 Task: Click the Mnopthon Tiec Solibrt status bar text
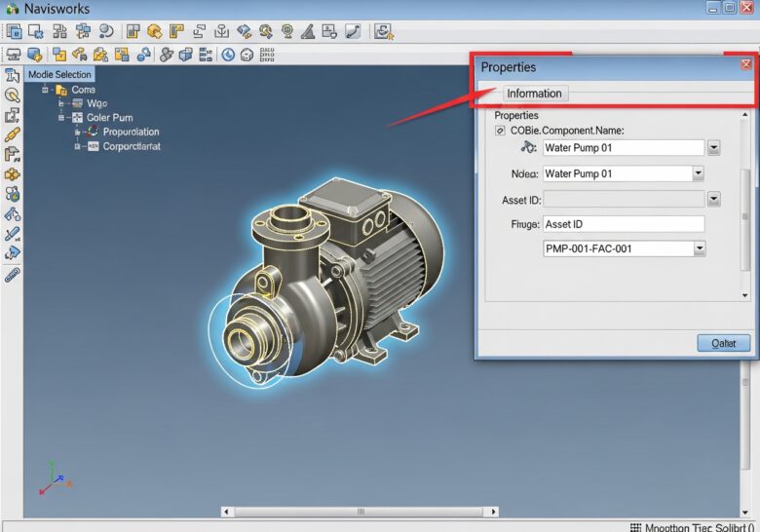coord(700,527)
